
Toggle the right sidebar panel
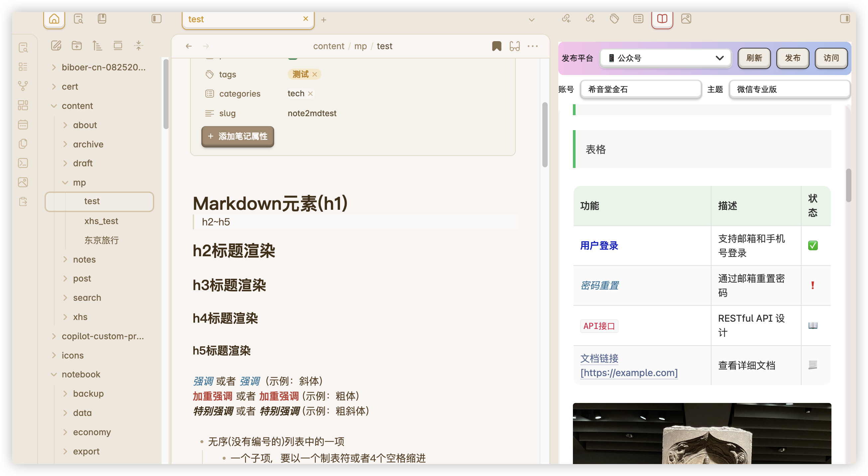pyautogui.click(x=845, y=19)
